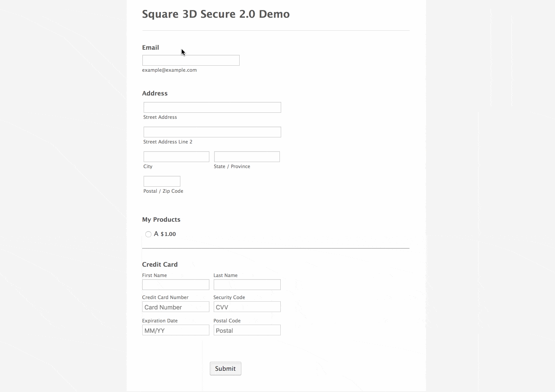Select product A $1.00 radio button
The image size is (555, 392).
pyautogui.click(x=148, y=234)
